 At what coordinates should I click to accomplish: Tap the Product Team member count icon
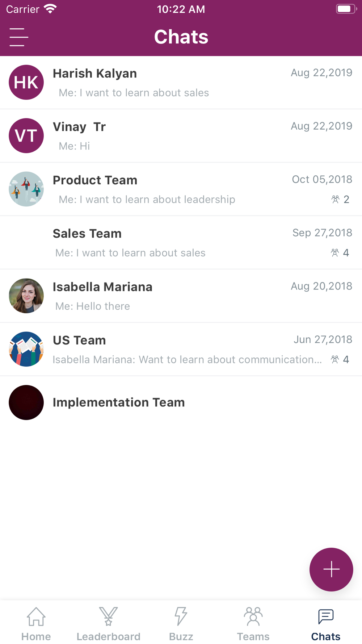click(x=336, y=199)
